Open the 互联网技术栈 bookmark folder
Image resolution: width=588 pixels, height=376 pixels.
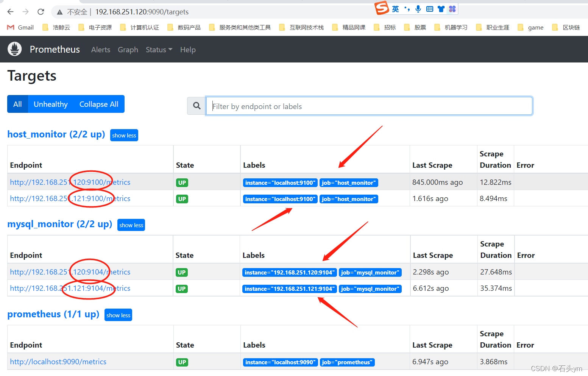coord(301,27)
